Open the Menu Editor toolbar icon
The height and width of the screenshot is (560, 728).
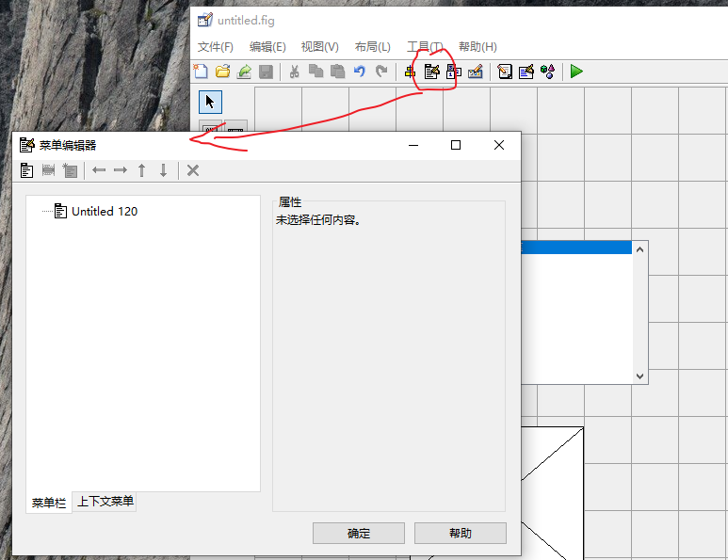pyautogui.click(x=431, y=72)
